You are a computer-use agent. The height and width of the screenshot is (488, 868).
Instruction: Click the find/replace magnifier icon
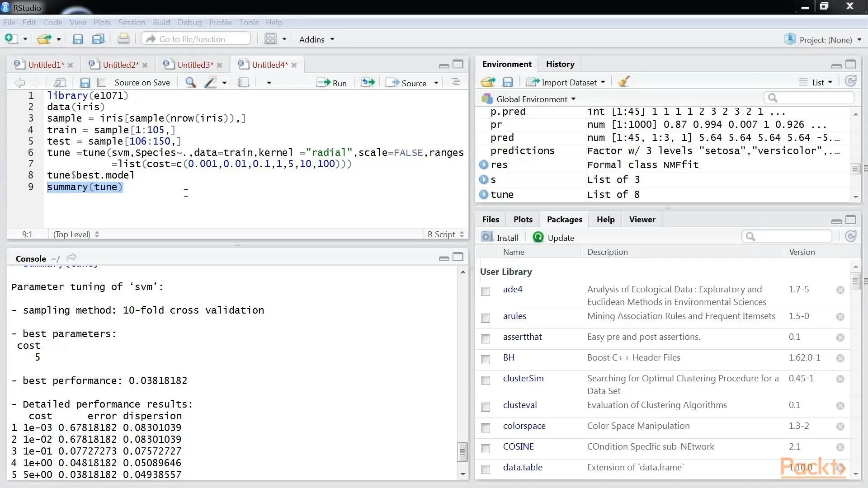[190, 82]
